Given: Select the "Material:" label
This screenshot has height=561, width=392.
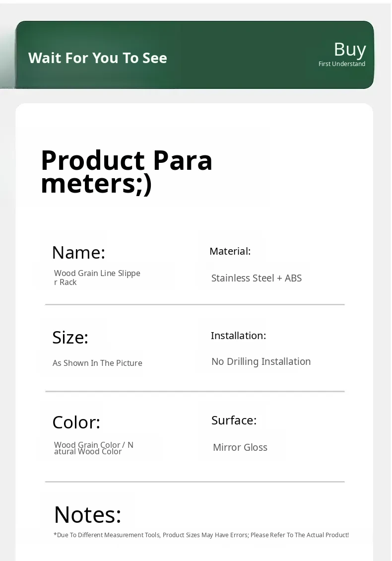Looking at the screenshot, I should (230, 251).
